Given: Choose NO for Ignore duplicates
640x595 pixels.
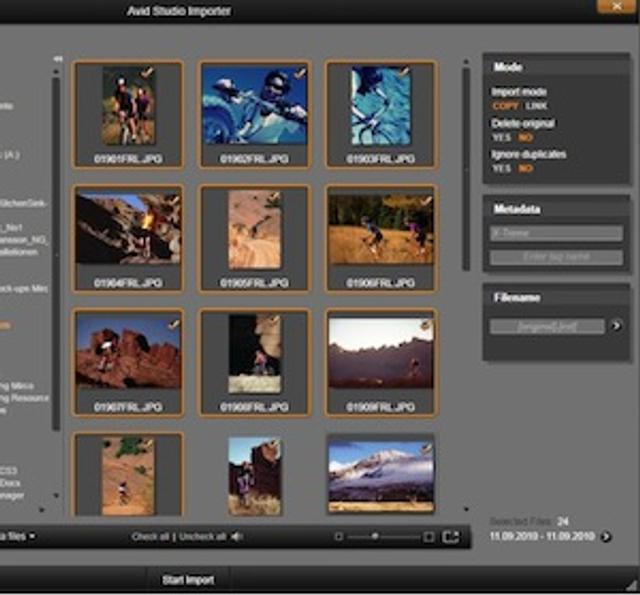Looking at the screenshot, I should point(525,169).
